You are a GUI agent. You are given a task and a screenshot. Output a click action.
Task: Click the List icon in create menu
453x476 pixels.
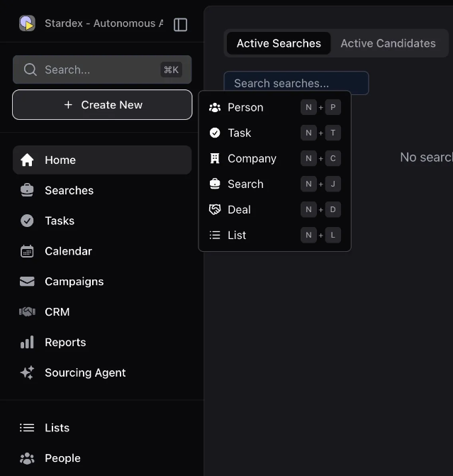(215, 235)
